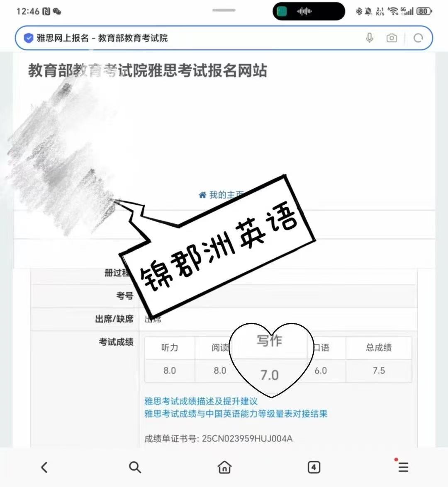This screenshot has width=448, height=487.
Task: Tap the address bar page title
Action: pyautogui.click(x=102, y=38)
